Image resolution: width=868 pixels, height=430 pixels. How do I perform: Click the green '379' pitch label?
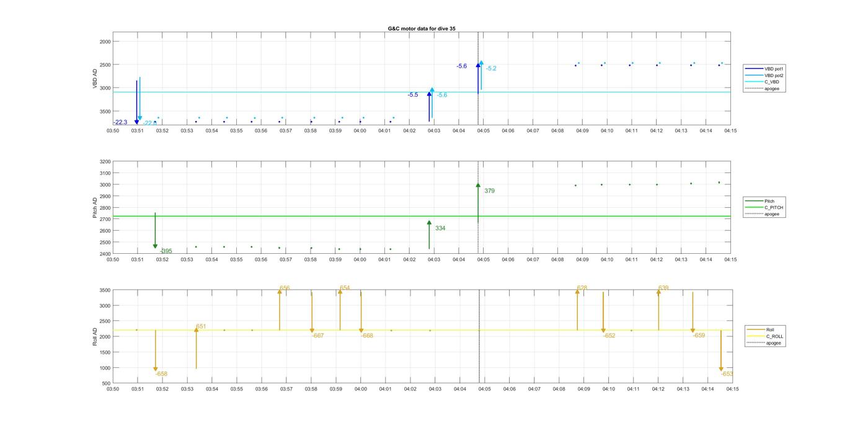click(x=490, y=191)
